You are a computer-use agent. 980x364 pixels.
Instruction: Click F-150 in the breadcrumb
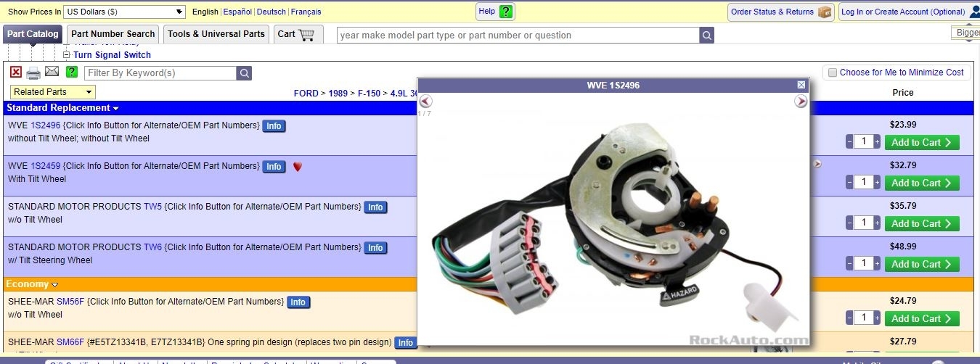pyautogui.click(x=369, y=94)
